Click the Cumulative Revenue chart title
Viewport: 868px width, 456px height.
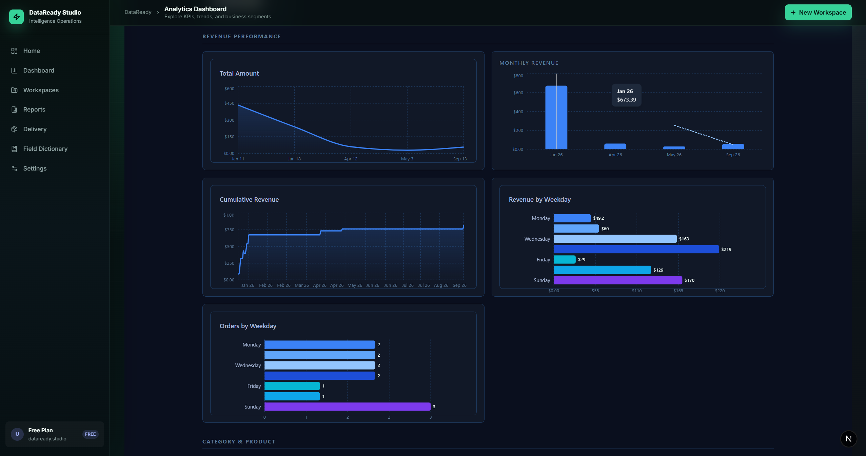point(249,200)
